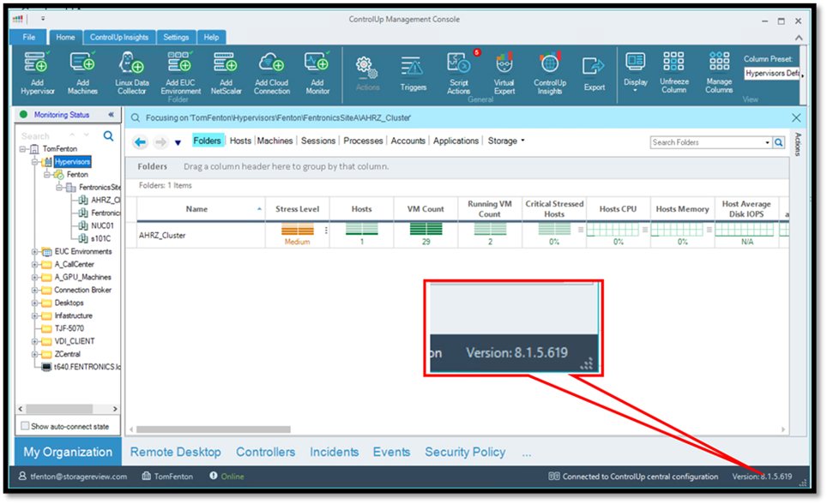
Task: Select the Hypervisors tree item
Action: click(72, 162)
